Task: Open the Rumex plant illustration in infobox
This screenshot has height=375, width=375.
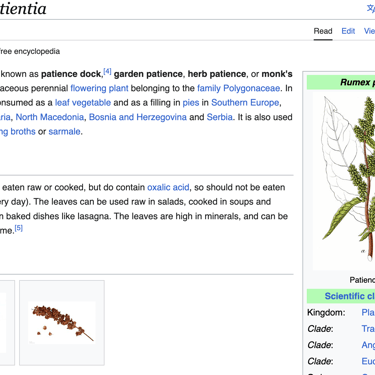Action: pyautogui.click(x=344, y=180)
